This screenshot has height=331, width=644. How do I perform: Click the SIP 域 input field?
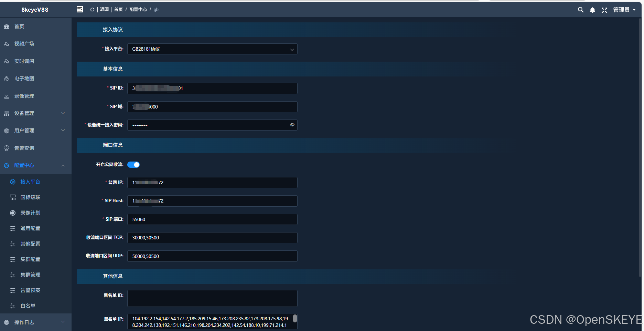pos(212,107)
